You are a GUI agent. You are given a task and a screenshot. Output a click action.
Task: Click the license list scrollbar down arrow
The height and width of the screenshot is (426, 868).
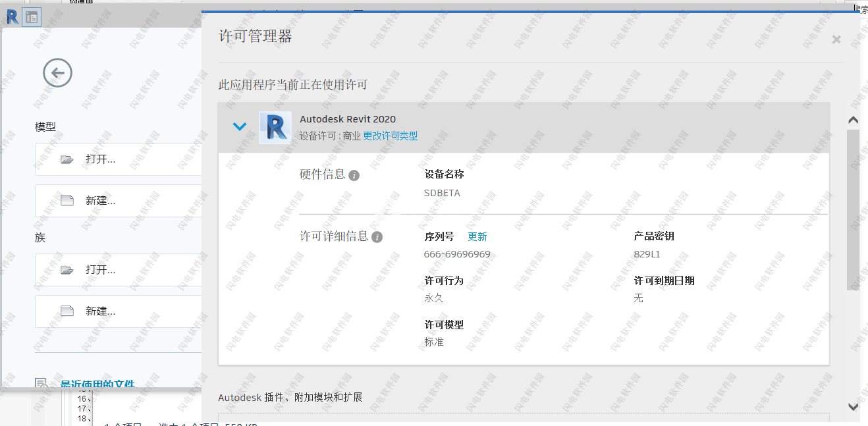coord(853,407)
